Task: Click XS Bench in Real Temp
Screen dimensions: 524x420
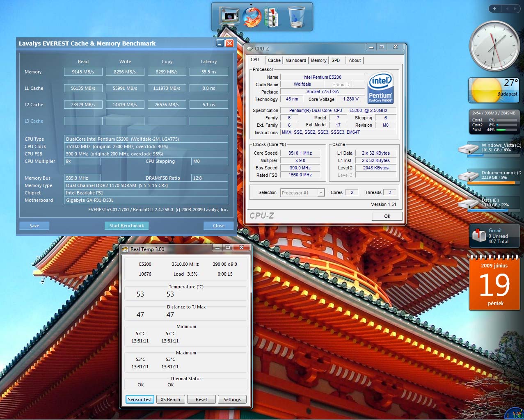Action: (x=170, y=399)
